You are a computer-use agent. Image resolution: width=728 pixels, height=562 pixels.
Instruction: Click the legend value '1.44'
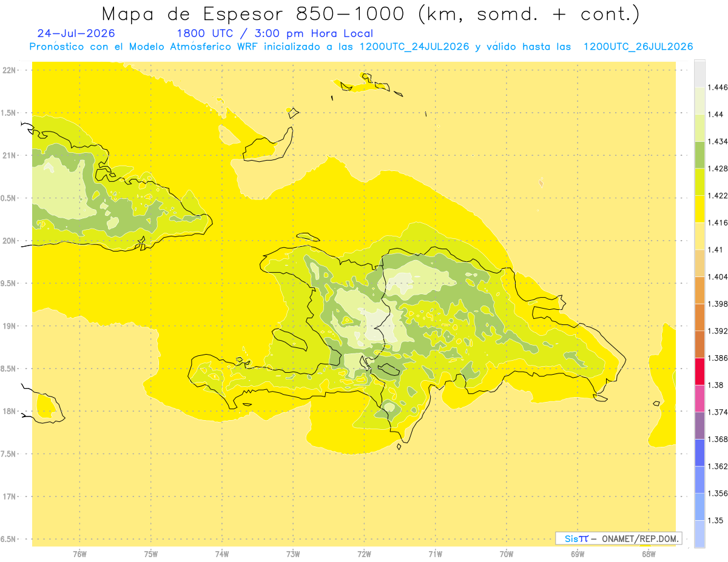(x=715, y=114)
